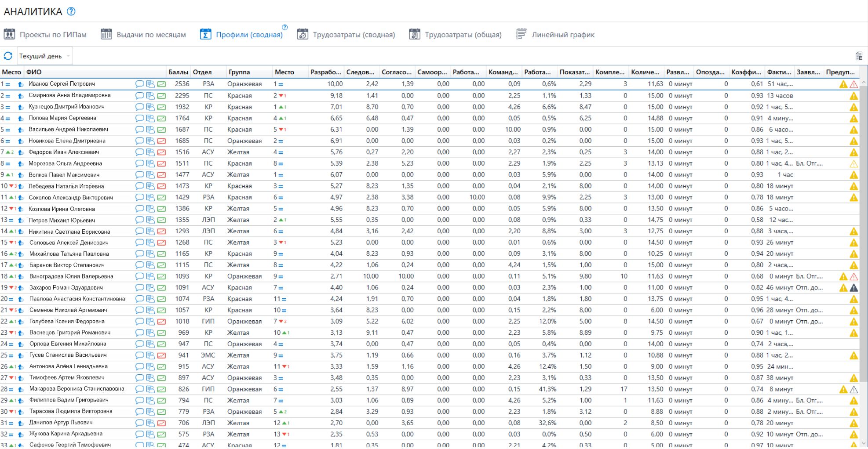Open the Линейный график tab
The height and width of the screenshot is (449, 868).
tap(555, 34)
